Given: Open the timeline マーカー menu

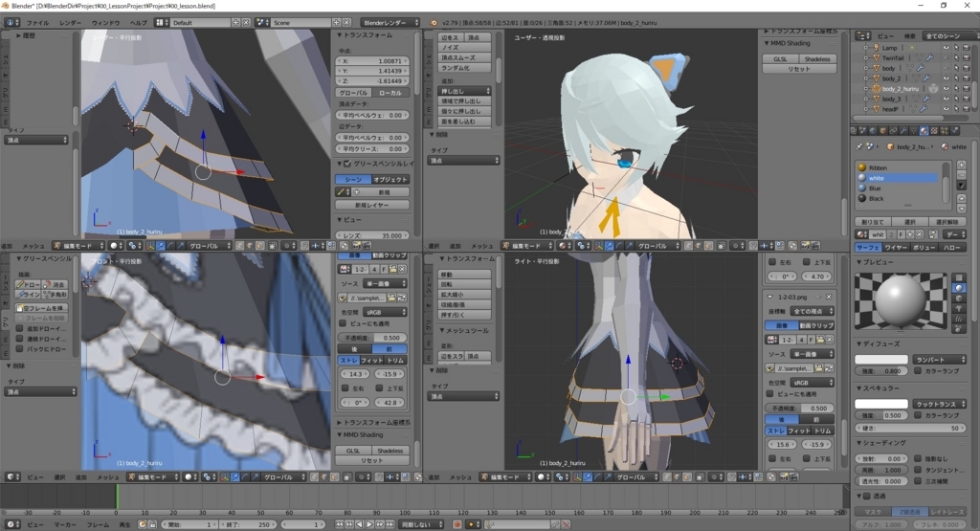Looking at the screenshot, I should point(65,524).
